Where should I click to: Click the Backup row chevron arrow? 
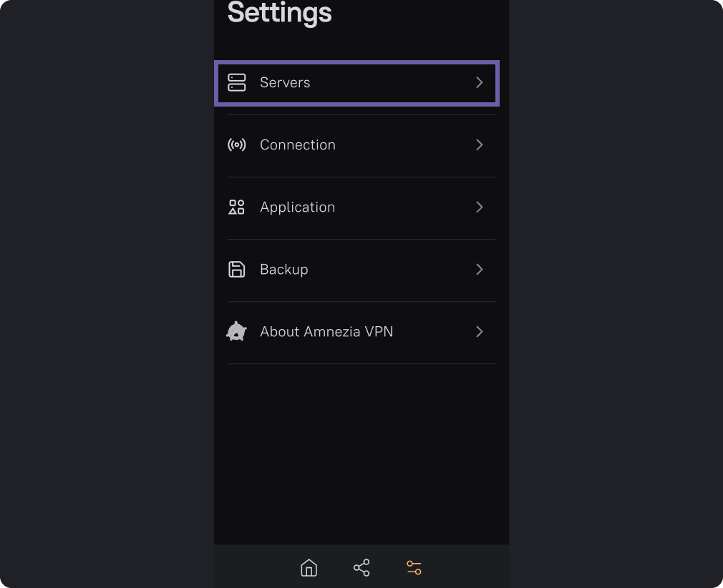pos(480,270)
